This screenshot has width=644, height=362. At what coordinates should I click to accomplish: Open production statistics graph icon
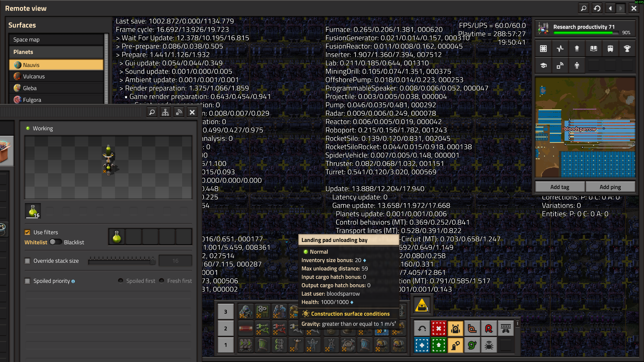560,49
